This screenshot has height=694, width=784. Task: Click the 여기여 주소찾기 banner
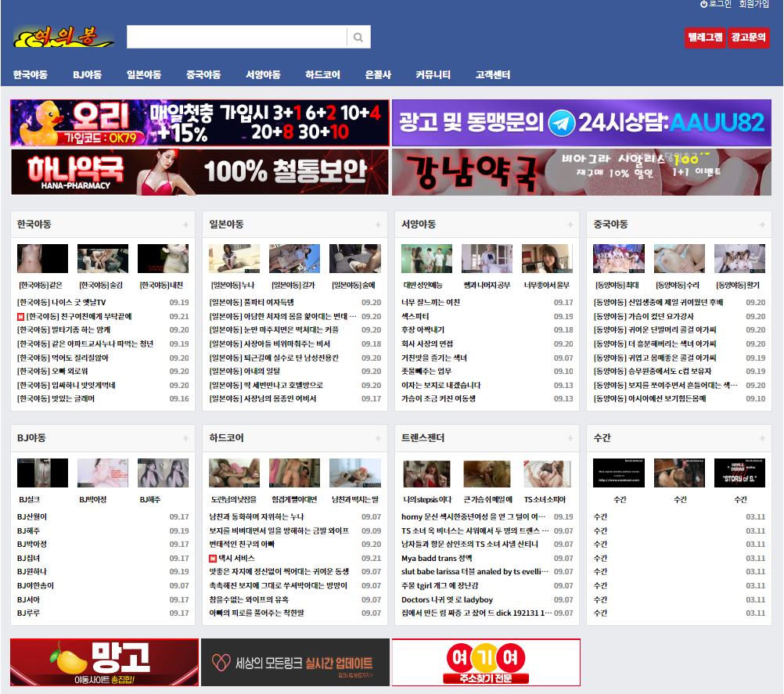[486, 662]
